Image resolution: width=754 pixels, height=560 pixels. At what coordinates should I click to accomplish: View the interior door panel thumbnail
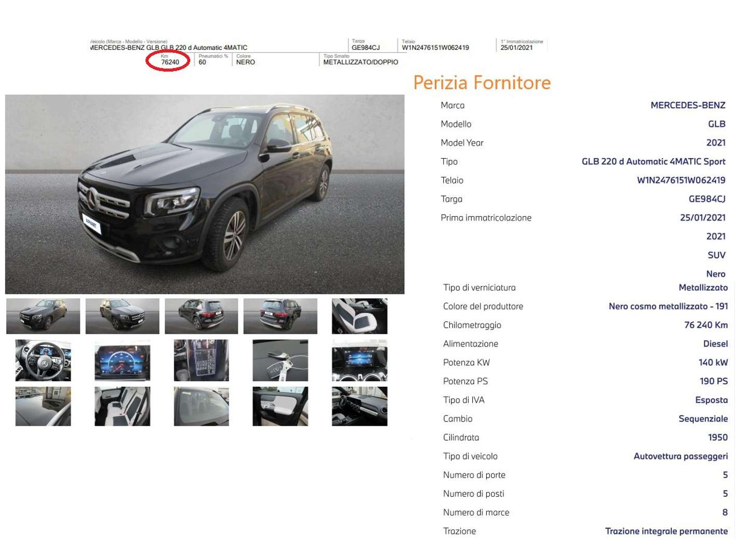point(280,407)
